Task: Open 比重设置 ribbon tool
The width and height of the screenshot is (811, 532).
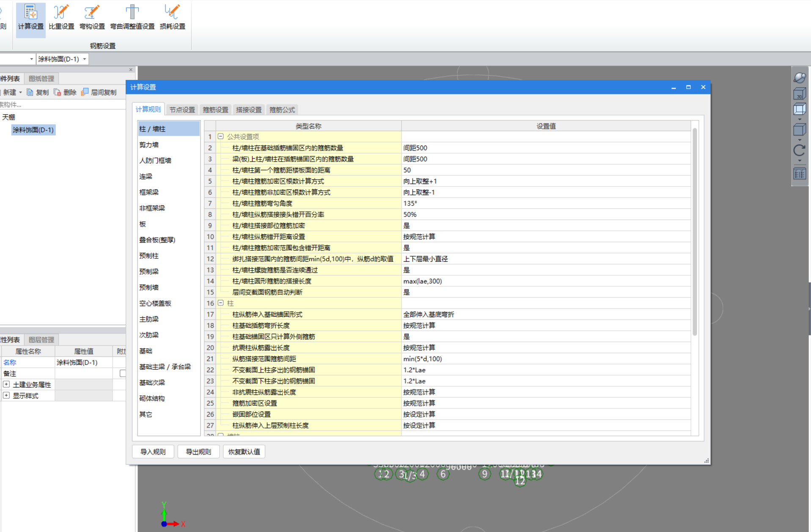Action: pos(61,18)
